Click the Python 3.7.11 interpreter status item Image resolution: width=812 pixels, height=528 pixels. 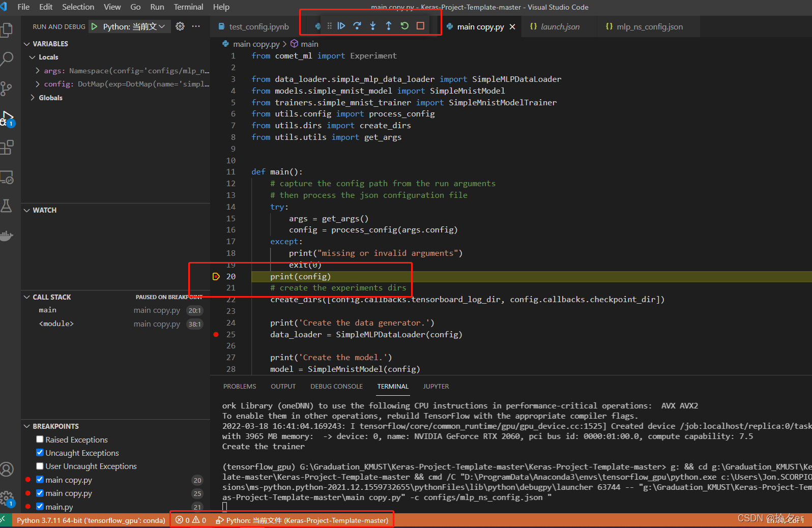[91, 520]
